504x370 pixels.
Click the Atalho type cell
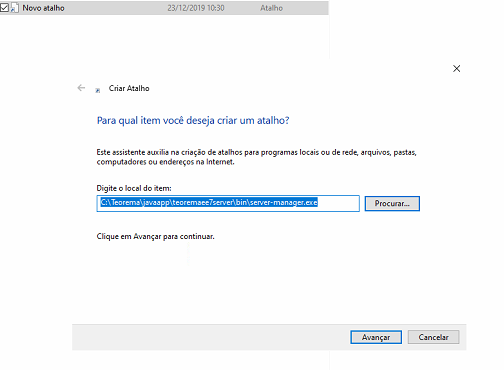(271, 8)
